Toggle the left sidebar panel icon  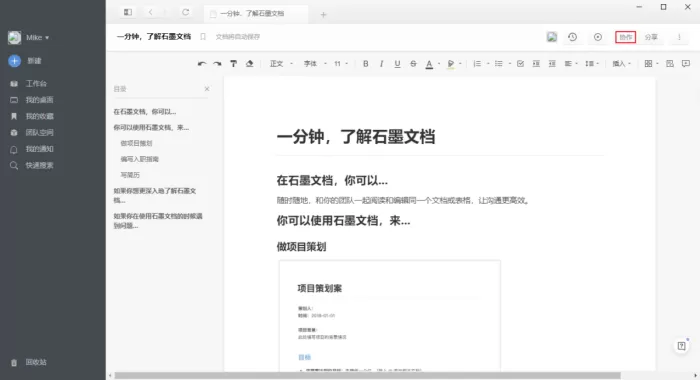[x=128, y=13]
